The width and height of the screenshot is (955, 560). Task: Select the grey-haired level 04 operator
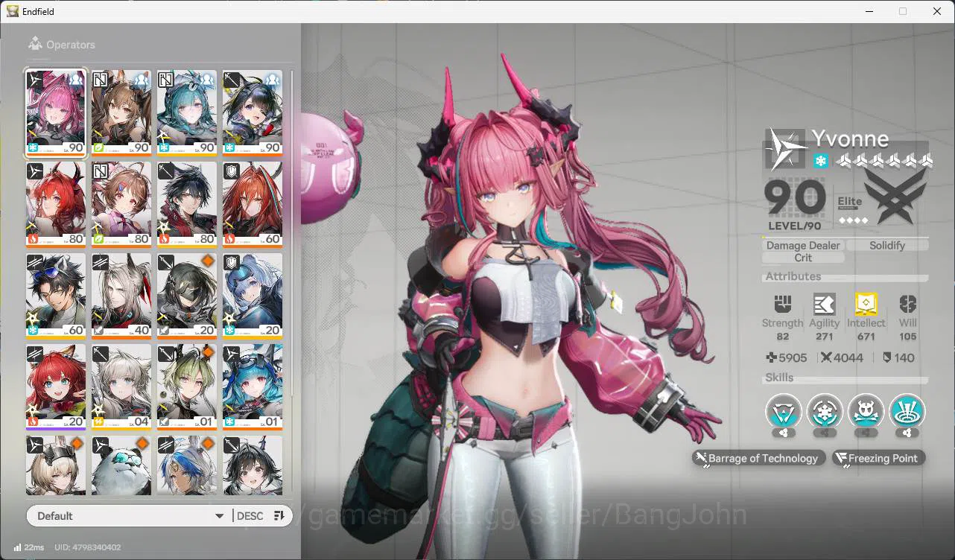click(x=121, y=387)
